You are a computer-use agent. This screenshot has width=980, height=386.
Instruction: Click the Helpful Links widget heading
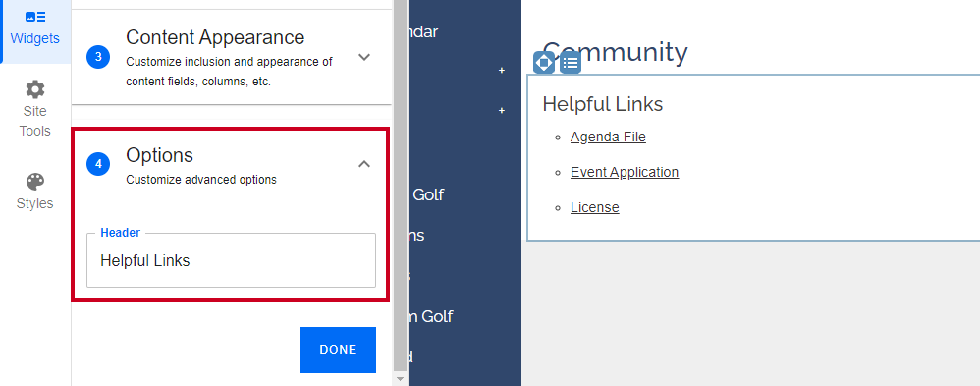603,104
